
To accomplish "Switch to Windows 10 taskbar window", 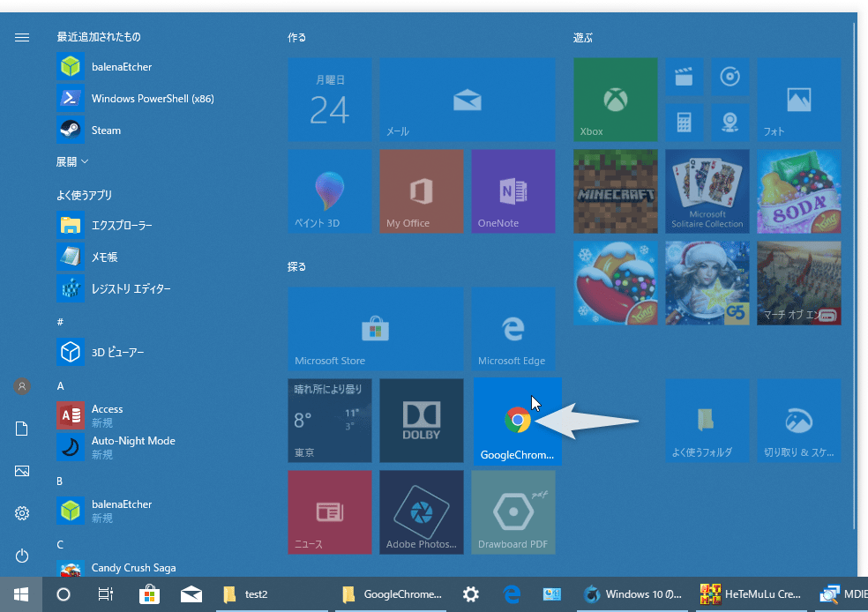I will [632, 594].
